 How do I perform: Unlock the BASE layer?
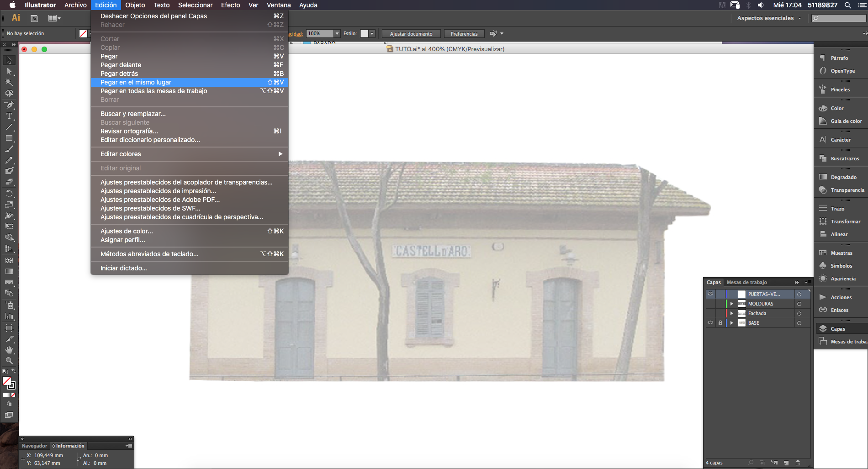pos(720,323)
